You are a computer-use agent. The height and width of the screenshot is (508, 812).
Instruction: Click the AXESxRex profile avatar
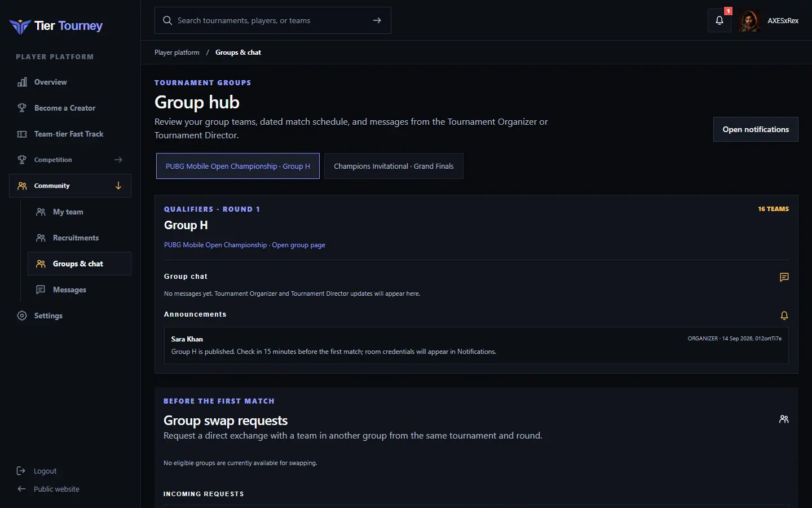click(x=749, y=21)
